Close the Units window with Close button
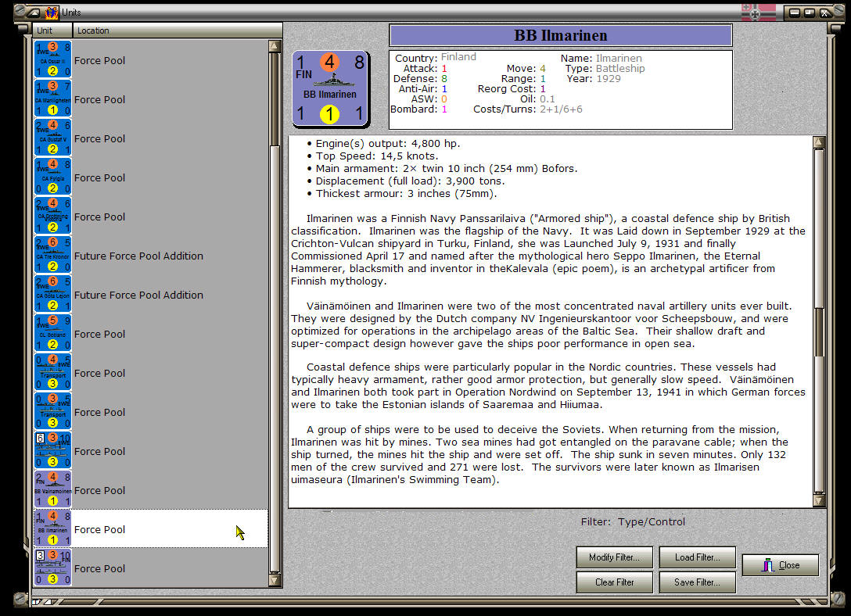Viewport: 851px width, 616px height. 781,565
